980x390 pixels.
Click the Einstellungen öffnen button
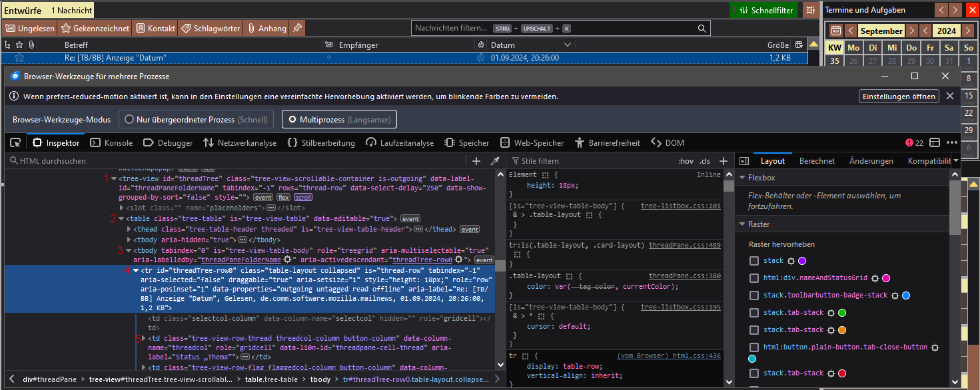(x=898, y=97)
